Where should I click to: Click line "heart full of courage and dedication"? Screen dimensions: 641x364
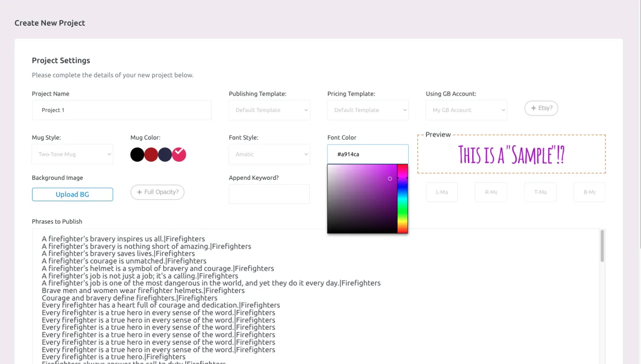point(161,305)
